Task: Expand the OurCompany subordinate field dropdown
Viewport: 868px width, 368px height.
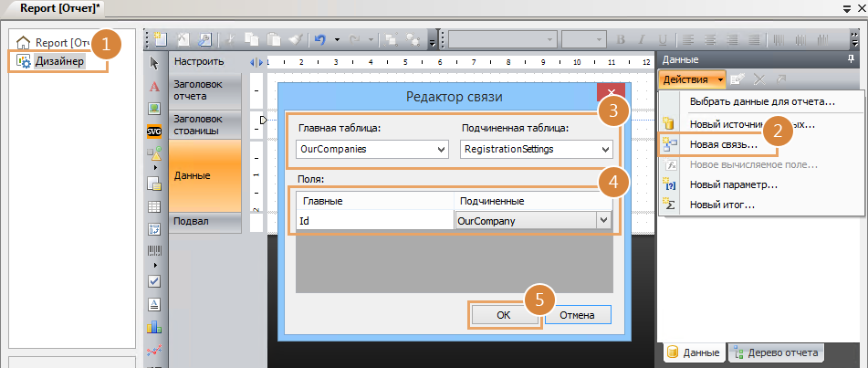Action: (603, 220)
